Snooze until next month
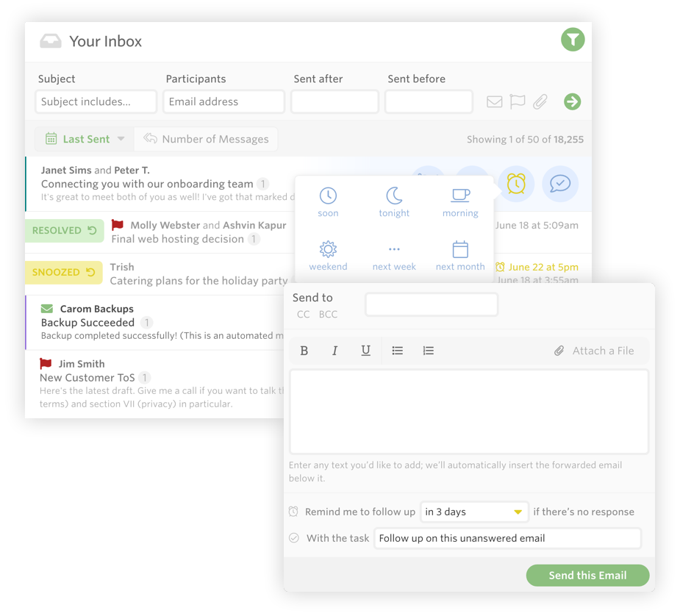 tap(460, 256)
